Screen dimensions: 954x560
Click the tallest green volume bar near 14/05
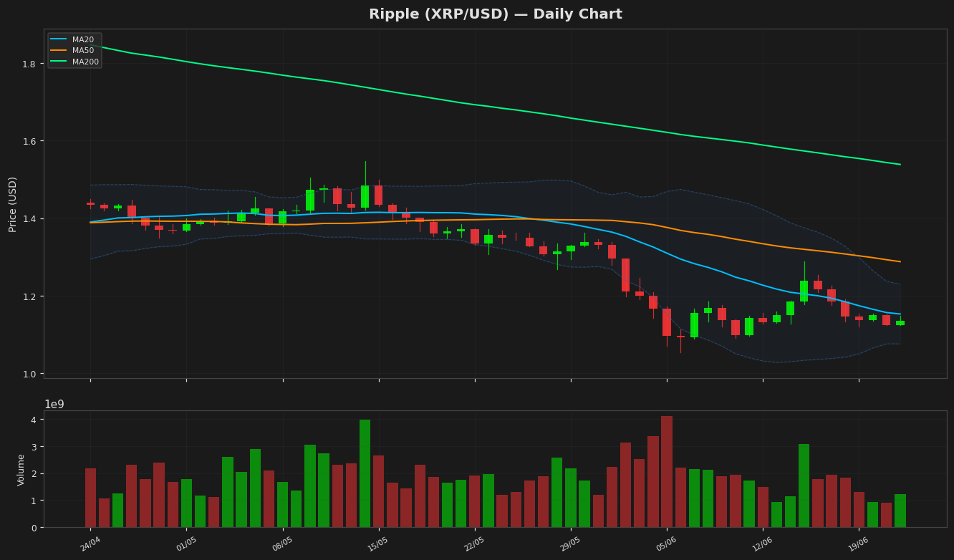tap(365, 473)
